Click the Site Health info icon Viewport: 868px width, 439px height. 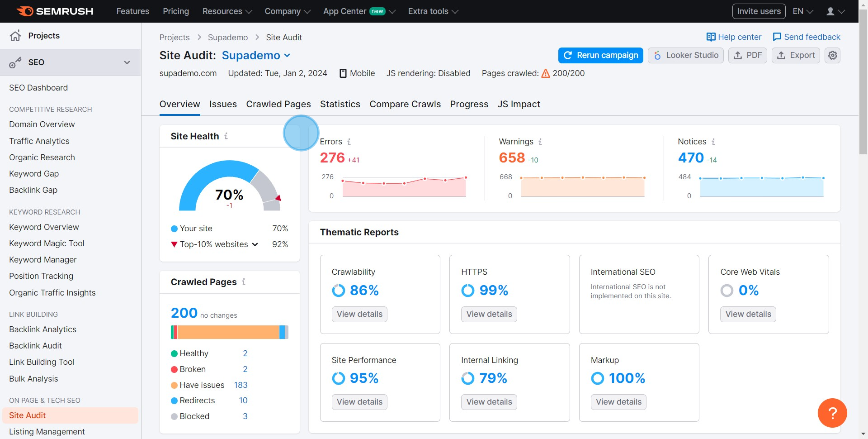pos(226,136)
